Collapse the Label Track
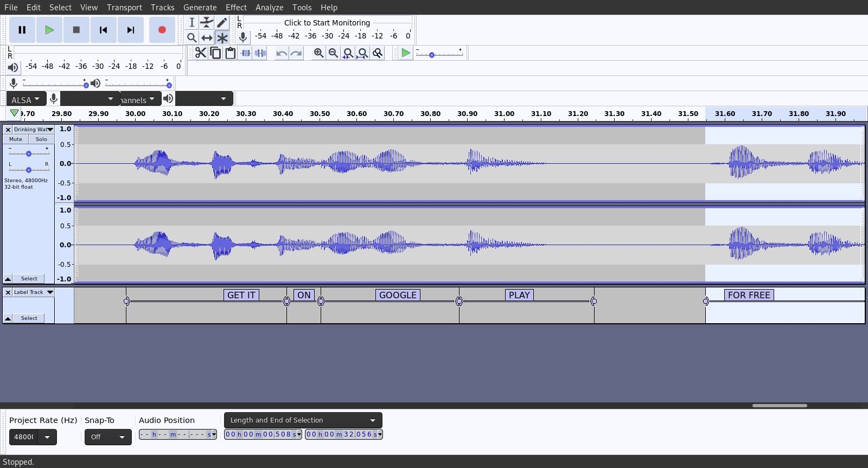This screenshot has height=468, width=868. (x=8, y=318)
